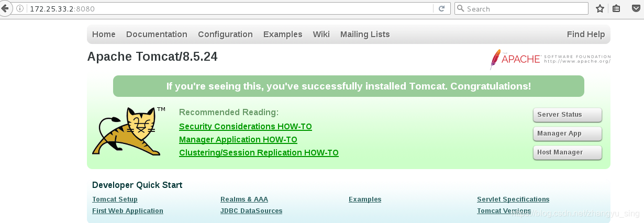The height and width of the screenshot is (223, 644).
Task: Open Security Considerations HOW-TO link
Action: click(246, 127)
